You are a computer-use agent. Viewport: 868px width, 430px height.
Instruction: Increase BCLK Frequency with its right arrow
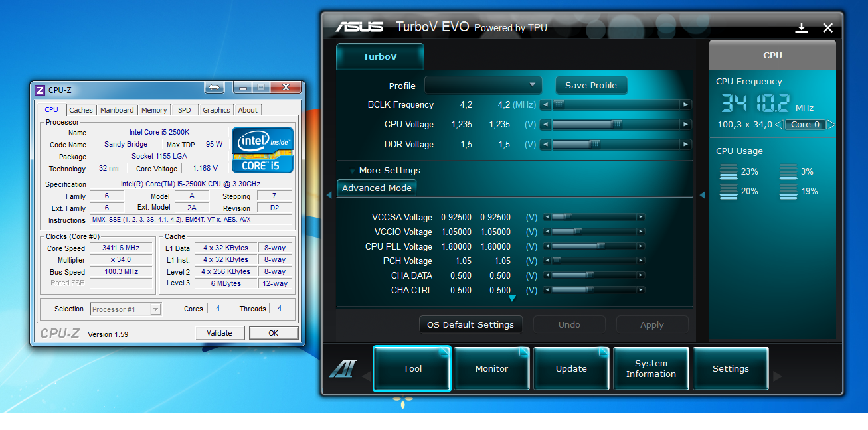pyautogui.click(x=685, y=105)
